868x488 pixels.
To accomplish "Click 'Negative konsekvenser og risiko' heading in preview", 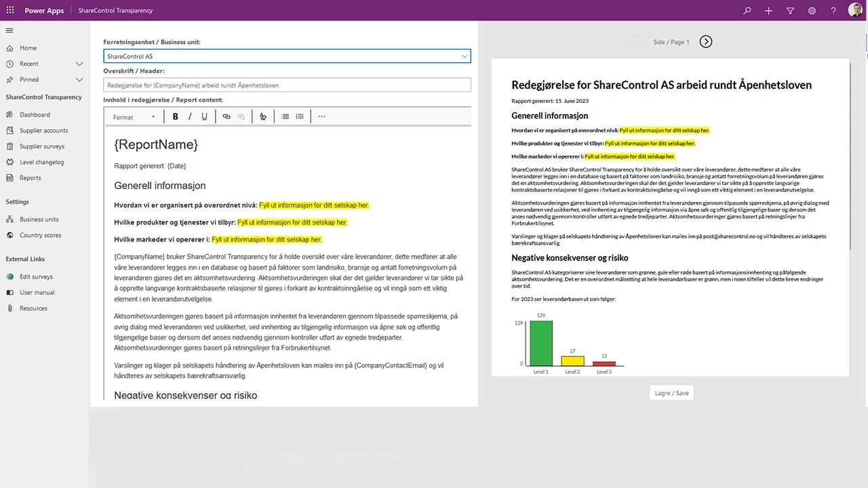I will click(570, 258).
